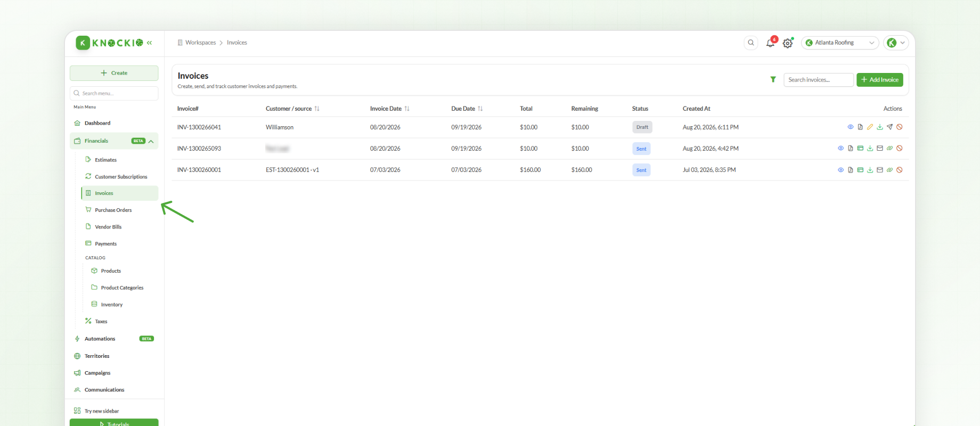Send invoice INV-1300266041 with paper plane icon
Image resolution: width=980 pixels, height=426 pixels.
[x=889, y=127]
